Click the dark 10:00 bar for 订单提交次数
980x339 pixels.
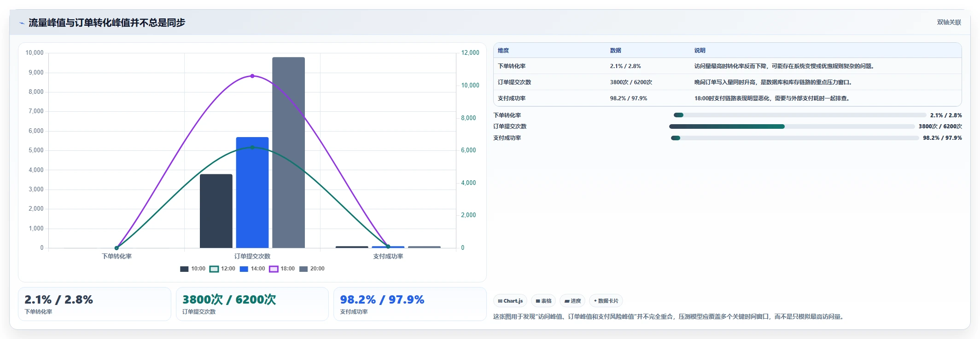click(216, 211)
